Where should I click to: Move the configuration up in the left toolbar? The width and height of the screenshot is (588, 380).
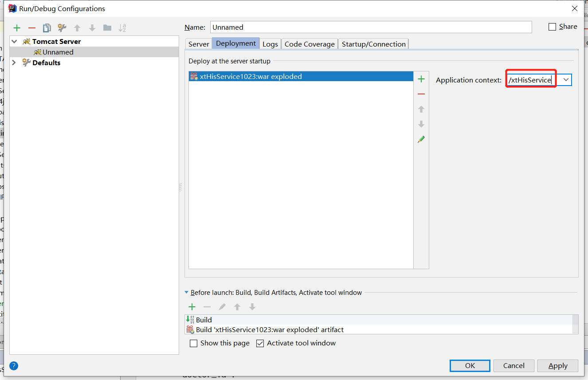coord(77,28)
